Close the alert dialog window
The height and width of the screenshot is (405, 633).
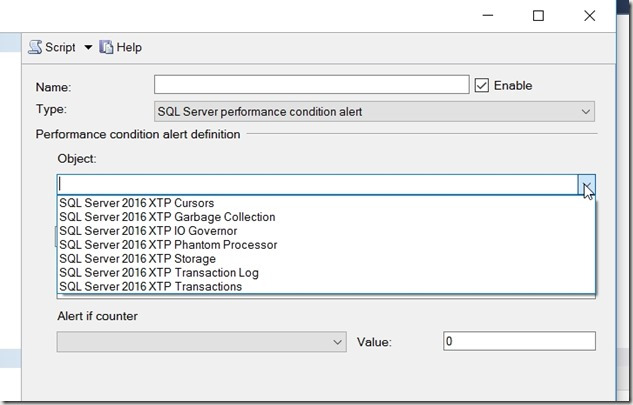(x=585, y=15)
